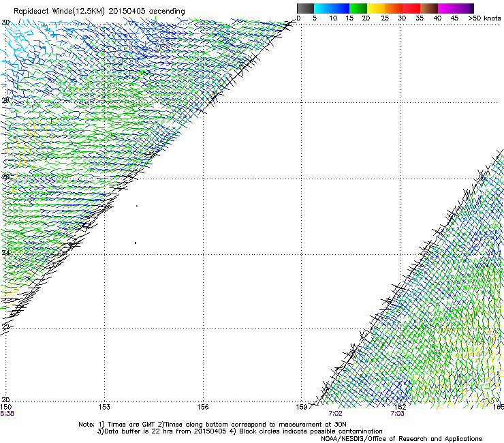Viewport: 504px width, 443px height.
Task: Click the green 15-20 knots legend swatch
Action: [358, 8]
